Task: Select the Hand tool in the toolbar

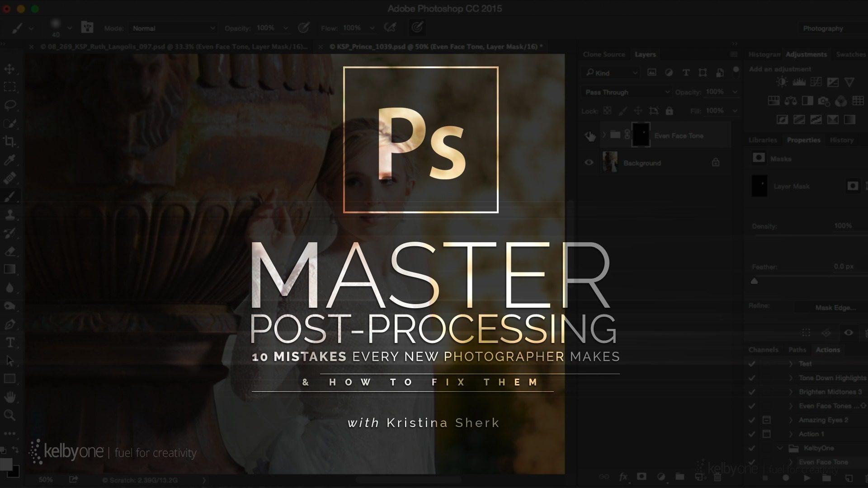Action: point(9,397)
